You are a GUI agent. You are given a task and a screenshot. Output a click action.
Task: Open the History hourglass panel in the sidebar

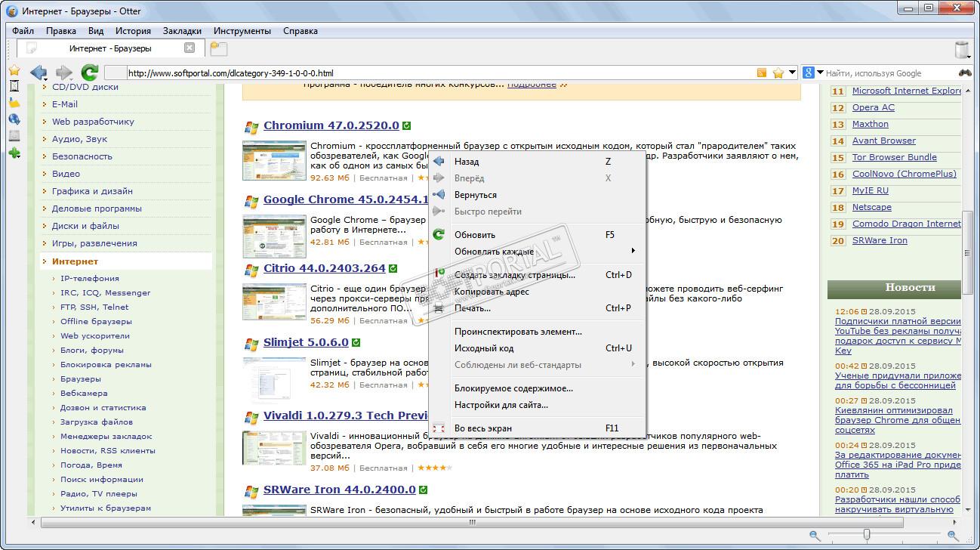[x=14, y=86]
